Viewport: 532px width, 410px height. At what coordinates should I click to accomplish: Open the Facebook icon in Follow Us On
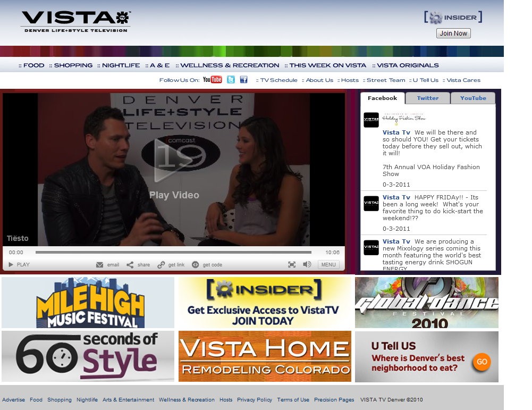pos(243,80)
